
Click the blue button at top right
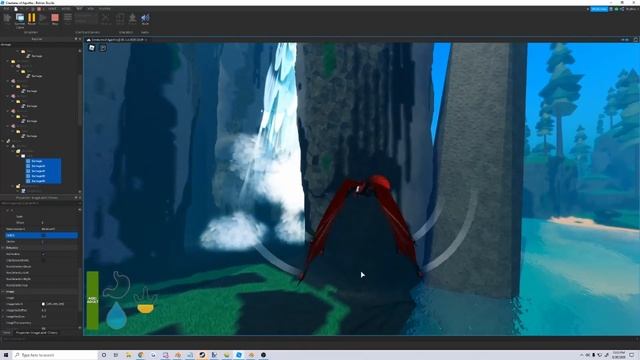pyautogui.click(x=599, y=9)
